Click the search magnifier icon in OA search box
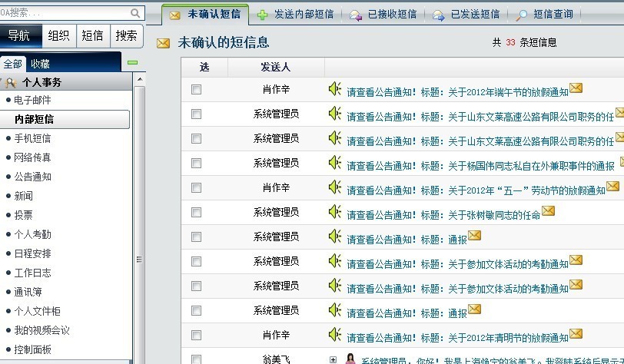 click(136, 13)
